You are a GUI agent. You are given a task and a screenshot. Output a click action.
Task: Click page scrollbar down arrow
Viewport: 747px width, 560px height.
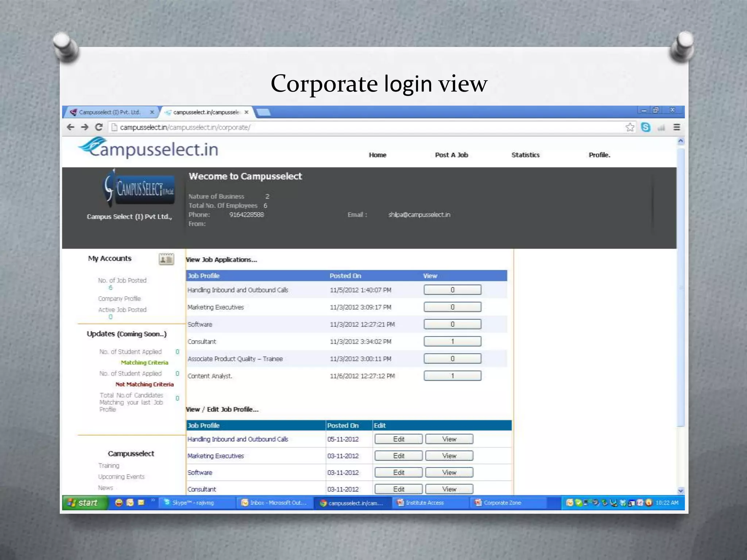coord(681,490)
